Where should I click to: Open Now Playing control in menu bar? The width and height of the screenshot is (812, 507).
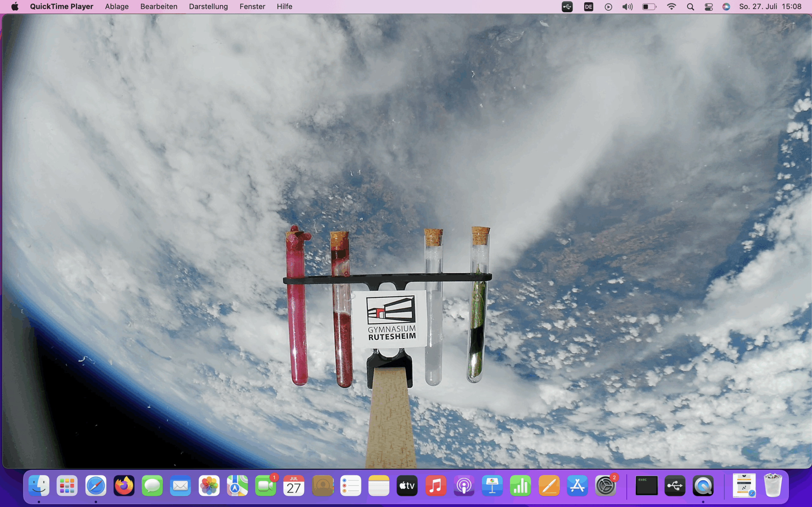(x=608, y=7)
